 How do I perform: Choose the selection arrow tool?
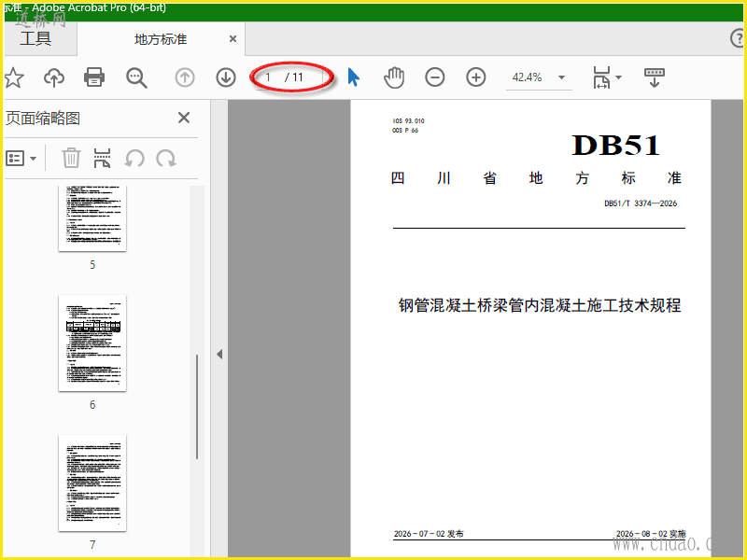pos(354,77)
